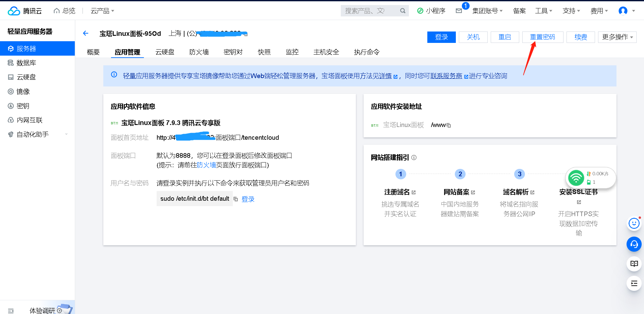Screen dimensions: 644x314
Task: Open external link icon beside 域名解析
Action: click(x=532, y=192)
